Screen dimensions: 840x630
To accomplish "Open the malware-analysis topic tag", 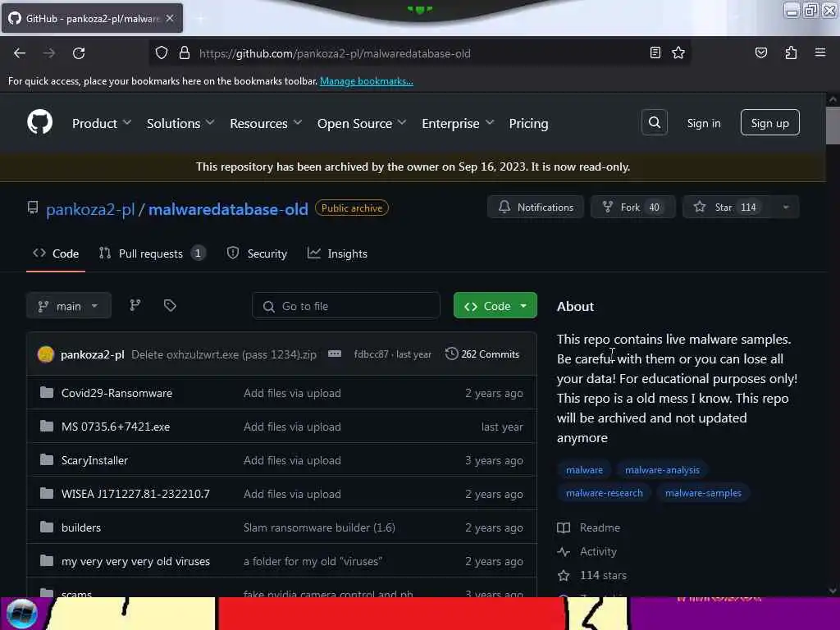I will click(x=662, y=470).
